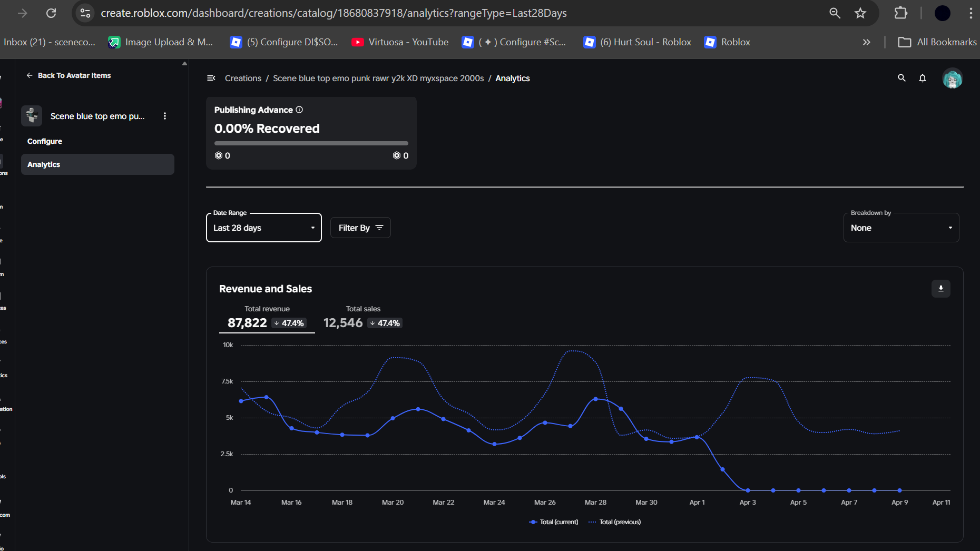Click the dashboard search magnifier icon

(901, 78)
